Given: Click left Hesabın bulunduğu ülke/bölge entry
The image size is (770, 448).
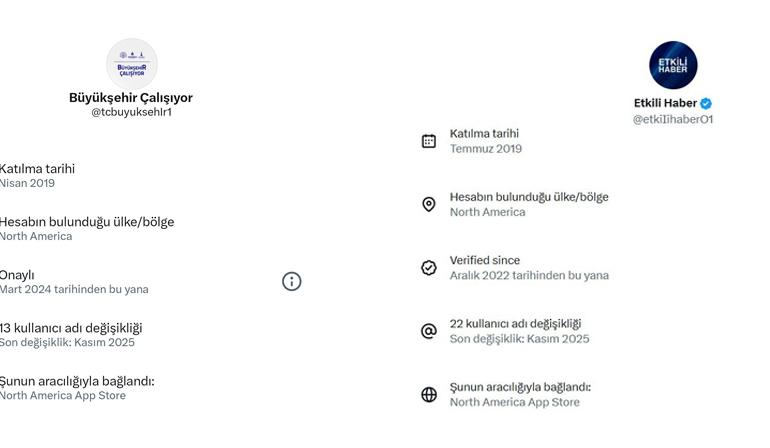Looking at the screenshot, I should (87, 228).
